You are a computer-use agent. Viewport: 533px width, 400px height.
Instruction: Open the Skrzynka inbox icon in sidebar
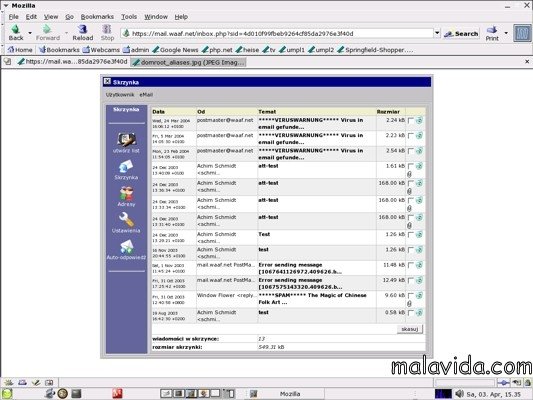coord(126,167)
